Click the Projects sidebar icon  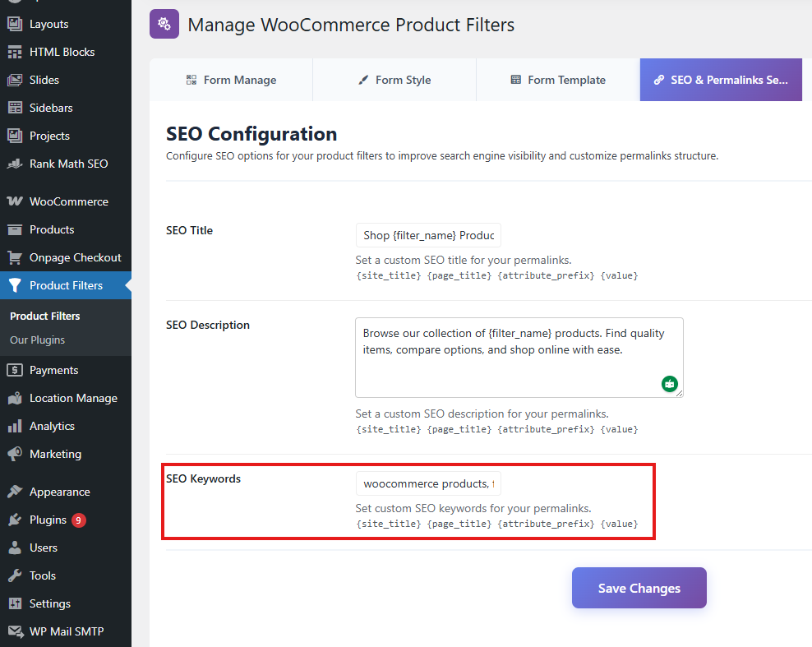15,136
